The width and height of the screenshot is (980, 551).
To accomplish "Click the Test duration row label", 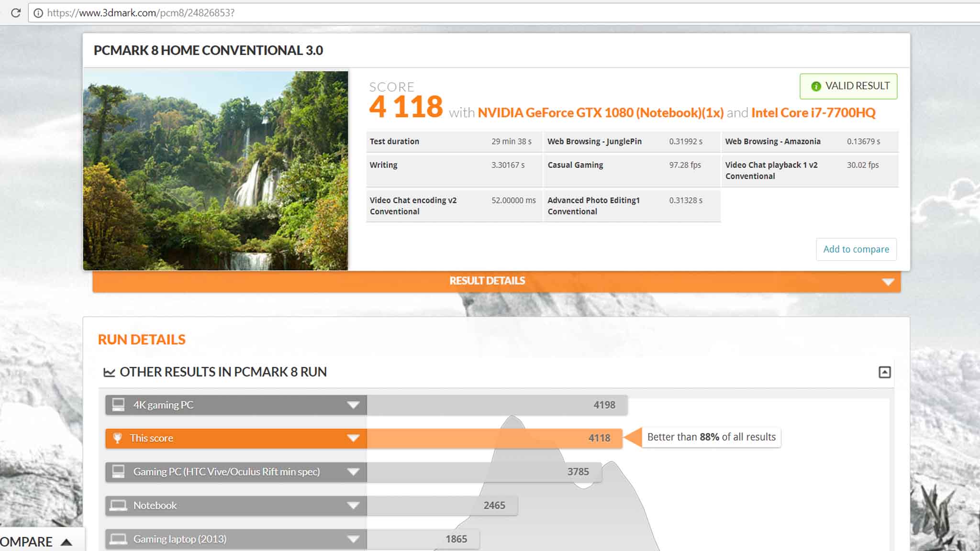I will 394,142.
